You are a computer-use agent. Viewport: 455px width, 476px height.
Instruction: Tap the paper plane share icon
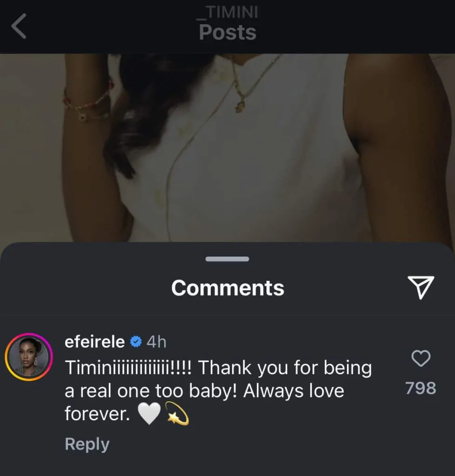click(x=421, y=287)
